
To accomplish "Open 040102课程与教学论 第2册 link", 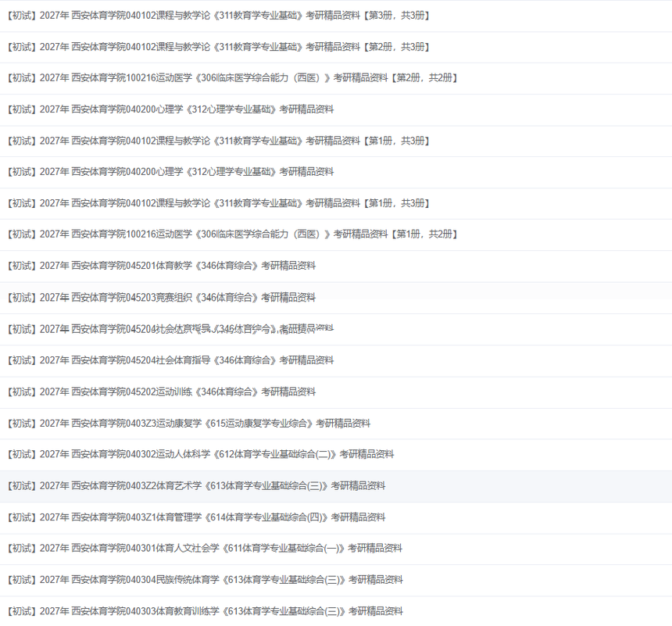I will coord(219,47).
